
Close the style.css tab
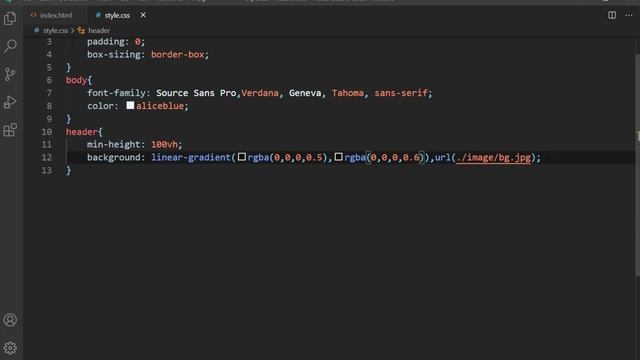pos(143,15)
